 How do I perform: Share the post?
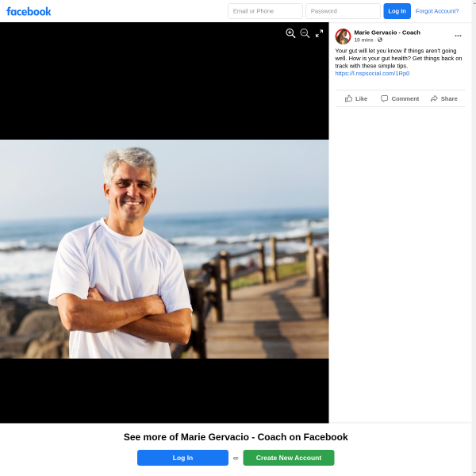click(443, 98)
